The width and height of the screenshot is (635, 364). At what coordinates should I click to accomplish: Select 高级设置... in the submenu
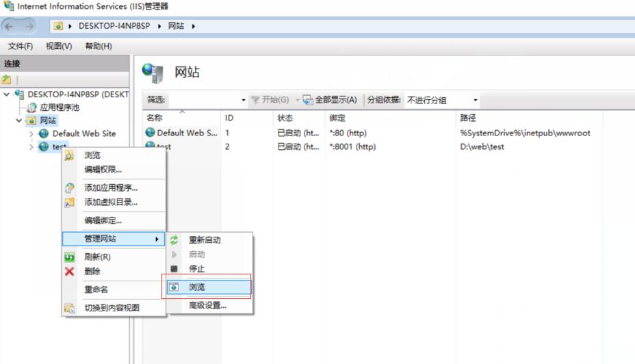click(207, 305)
